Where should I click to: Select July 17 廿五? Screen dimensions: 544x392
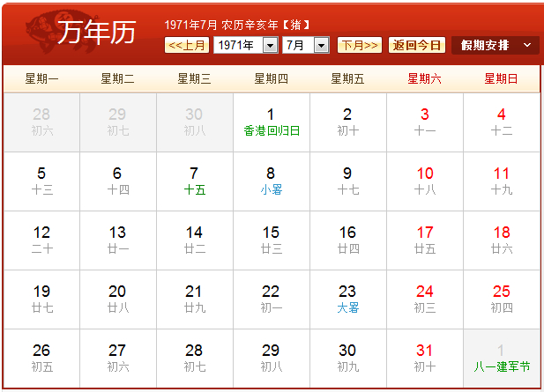point(425,240)
